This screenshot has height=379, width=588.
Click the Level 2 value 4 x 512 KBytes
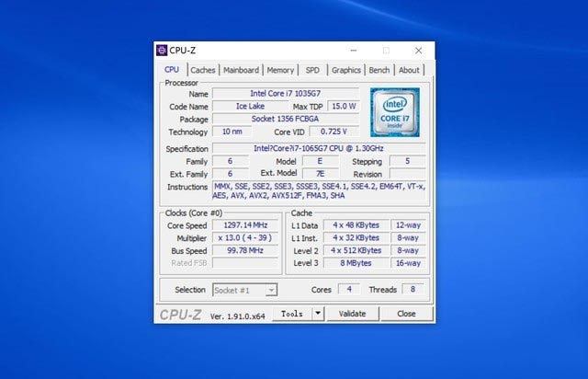pos(356,250)
